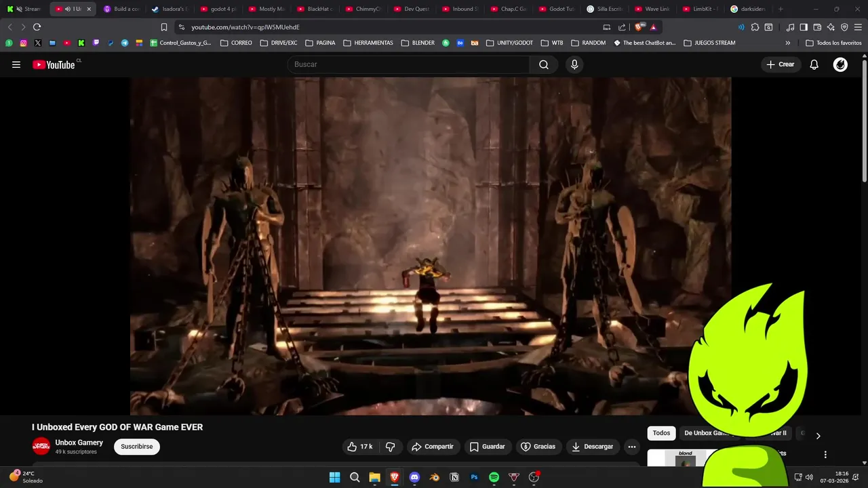Share this page via address bar icon
868x488 pixels.
coord(622,27)
